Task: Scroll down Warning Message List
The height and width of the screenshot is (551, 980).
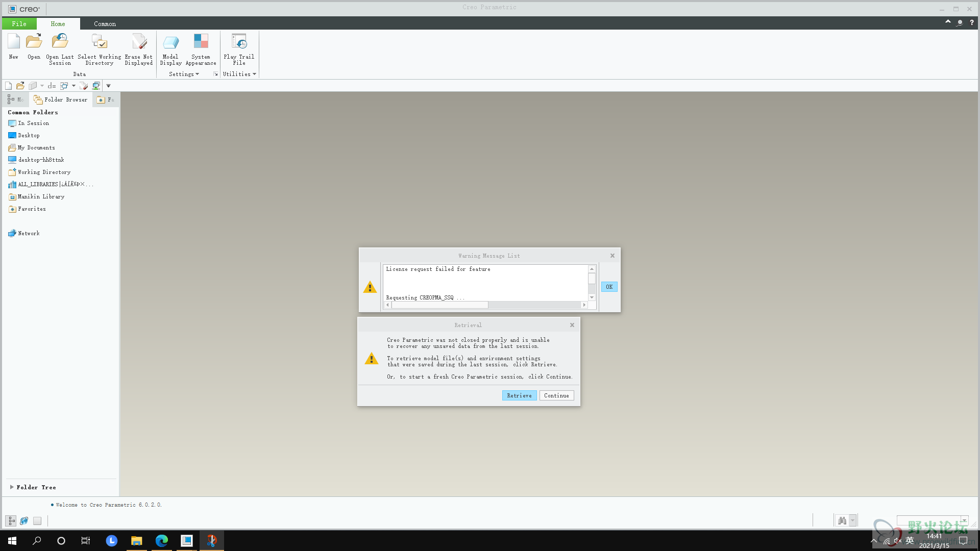Action: [x=592, y=297]
